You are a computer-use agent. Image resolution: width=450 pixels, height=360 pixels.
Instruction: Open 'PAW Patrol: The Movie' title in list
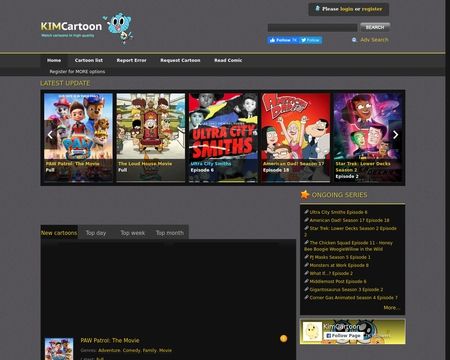pos(110,340)
